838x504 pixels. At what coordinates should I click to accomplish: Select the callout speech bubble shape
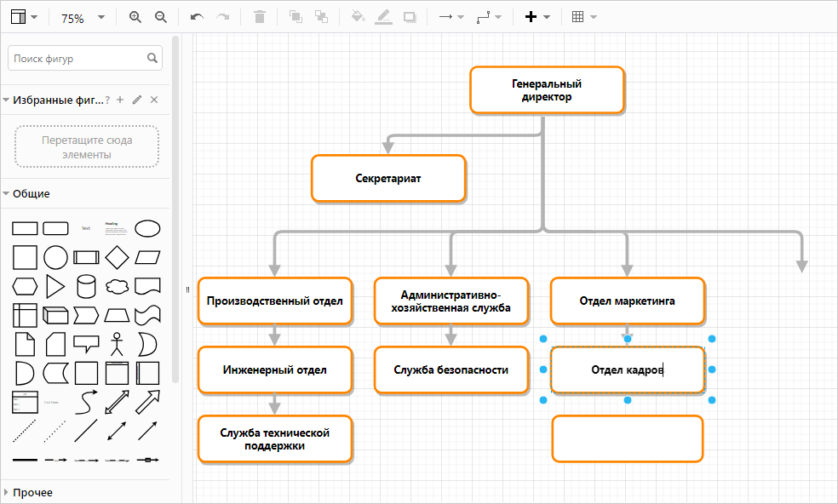click(86, 344)
